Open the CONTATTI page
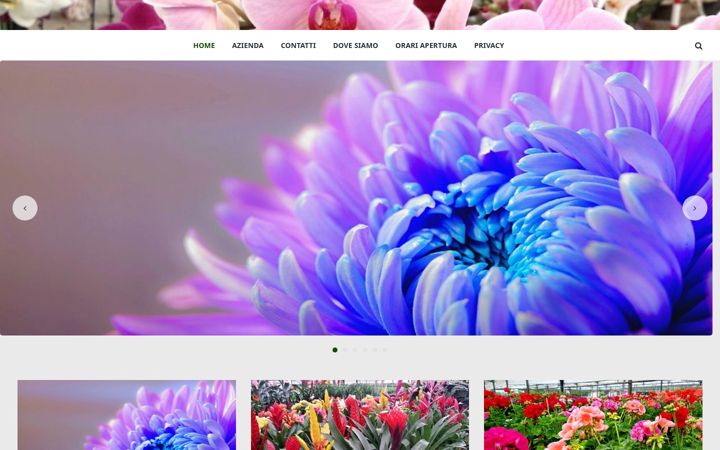This screenshot has width=720, height=450. click(x=298, y=45)
